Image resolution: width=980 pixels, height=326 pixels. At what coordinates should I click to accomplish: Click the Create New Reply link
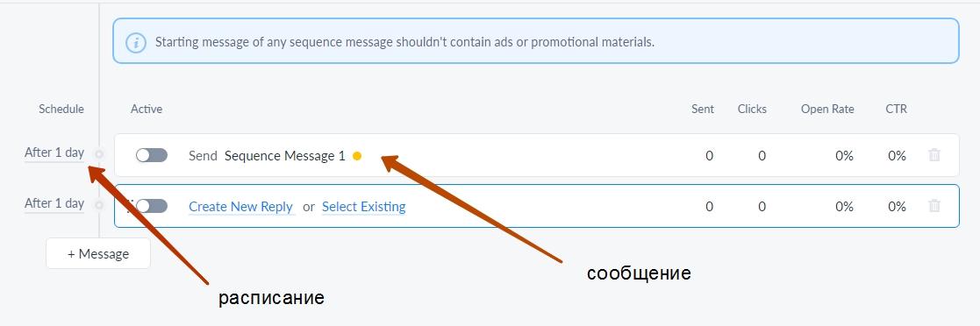241,207
